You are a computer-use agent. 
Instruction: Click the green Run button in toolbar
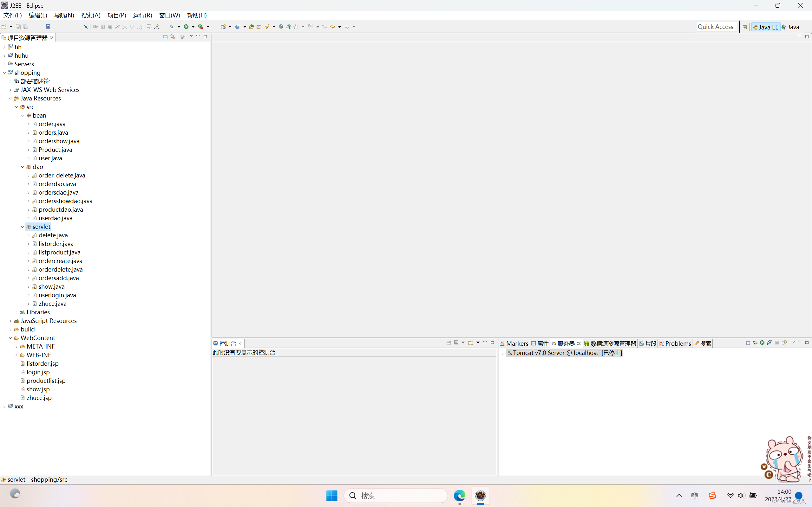pyautogui.click(x=186, y=27)
